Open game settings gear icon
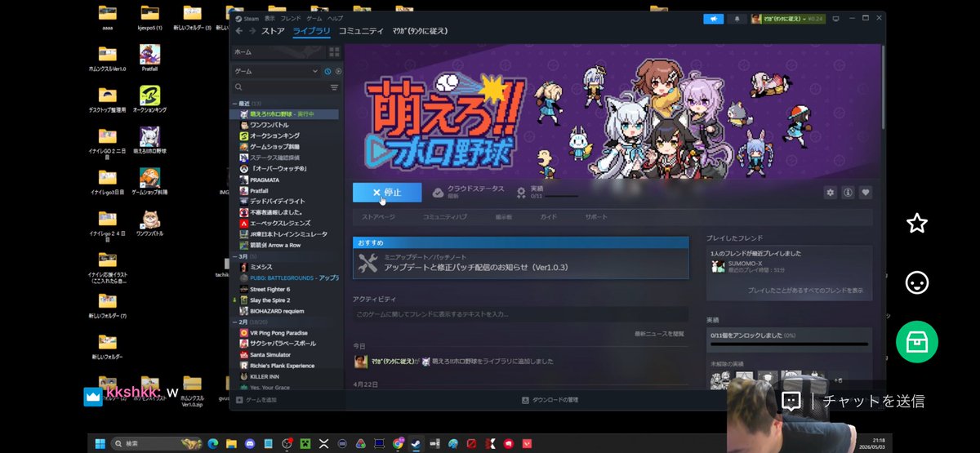980x453 pixels. 831,193
